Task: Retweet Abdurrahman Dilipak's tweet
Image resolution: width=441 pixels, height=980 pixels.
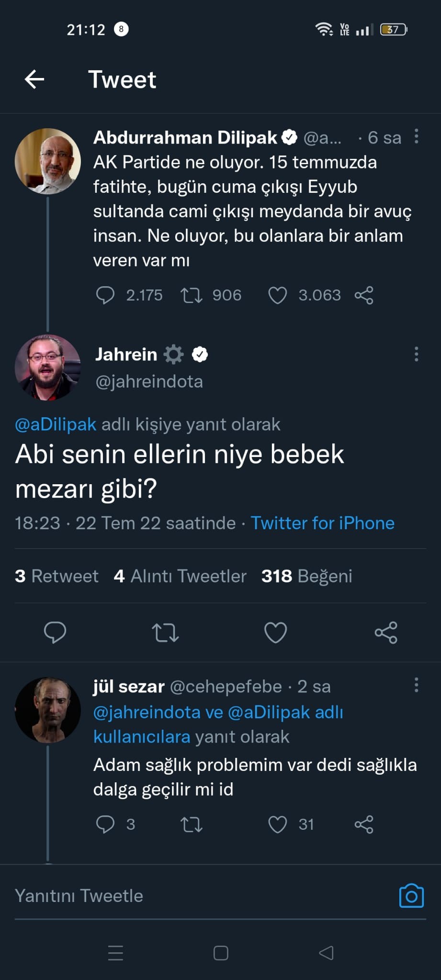Action: pyautogui.click(x=192, y=295)
